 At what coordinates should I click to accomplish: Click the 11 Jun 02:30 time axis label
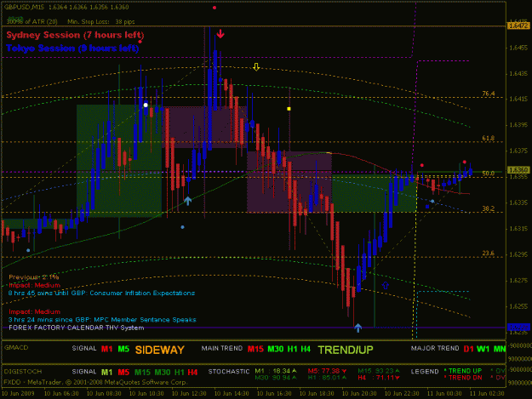coord(487,394)
